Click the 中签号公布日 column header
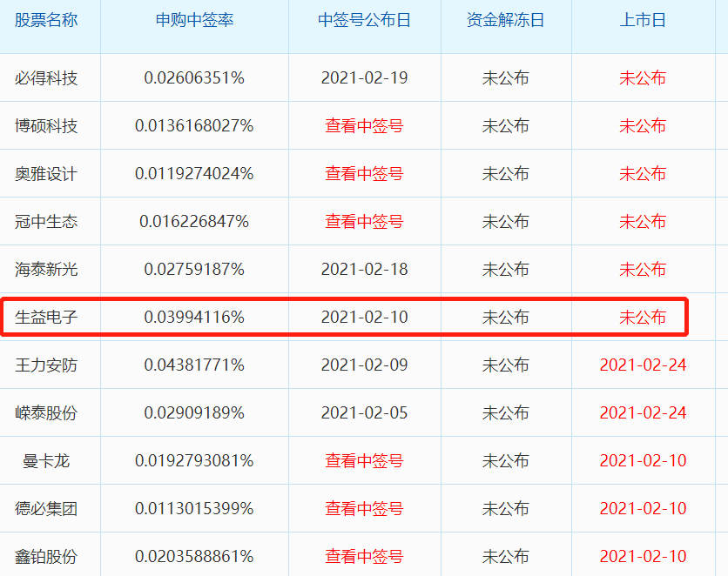This screenshot has width=728, height=576. click(364, 20)
